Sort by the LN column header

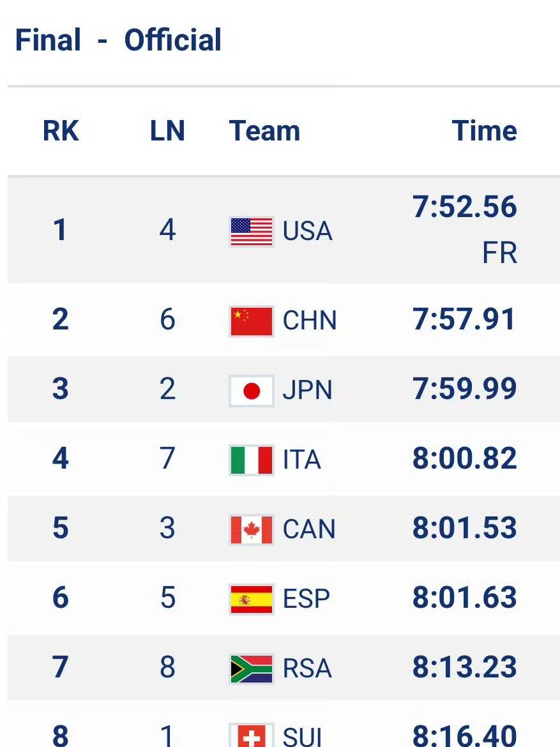167,130
